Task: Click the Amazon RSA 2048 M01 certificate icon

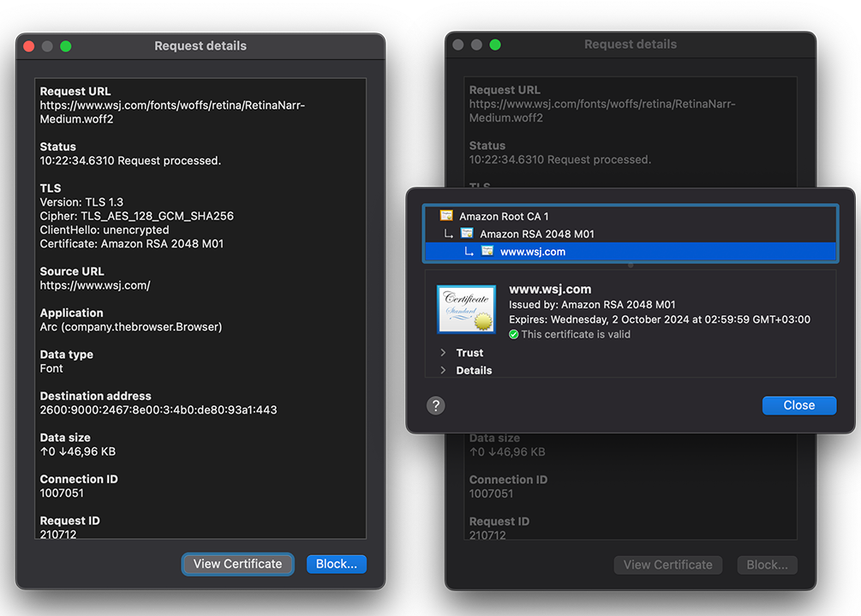Action: (x=467, y=234)
